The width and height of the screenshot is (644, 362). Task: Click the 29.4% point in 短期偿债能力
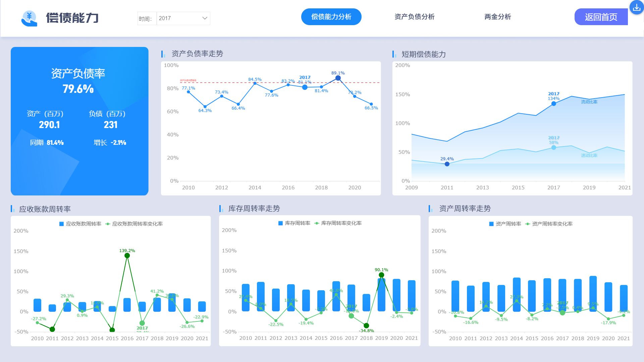(447, 164)
